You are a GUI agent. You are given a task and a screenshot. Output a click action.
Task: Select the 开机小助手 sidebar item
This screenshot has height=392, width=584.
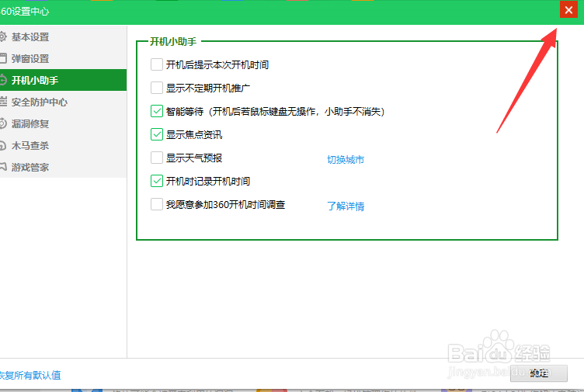point(63,80)
